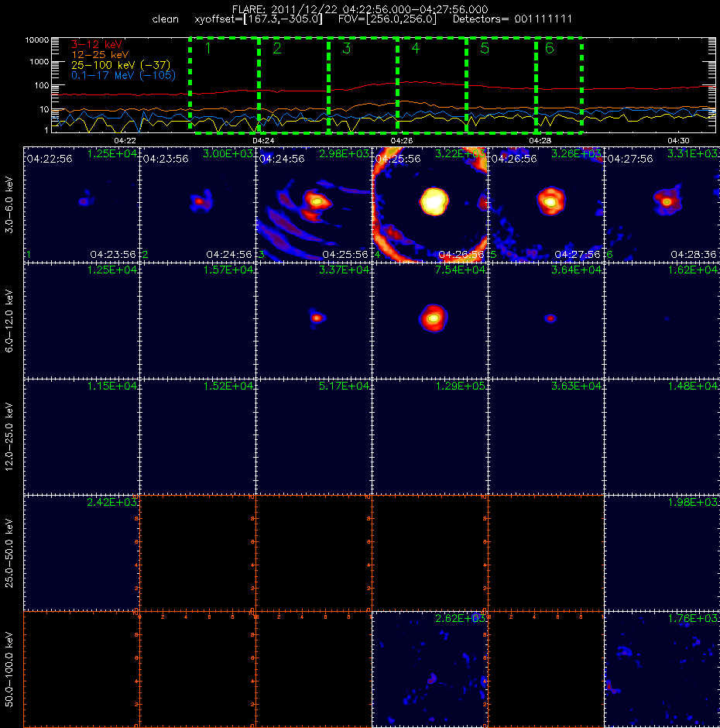The width and height of the screenshot is (720, 728).
Task: Click the blue '0.1-17 MeV (-105)' legend entry
Action: coord(123,75)
